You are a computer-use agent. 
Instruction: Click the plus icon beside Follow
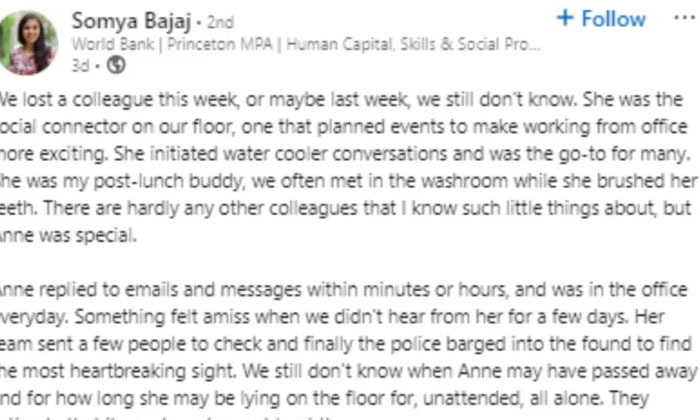(x=565, y=18)
